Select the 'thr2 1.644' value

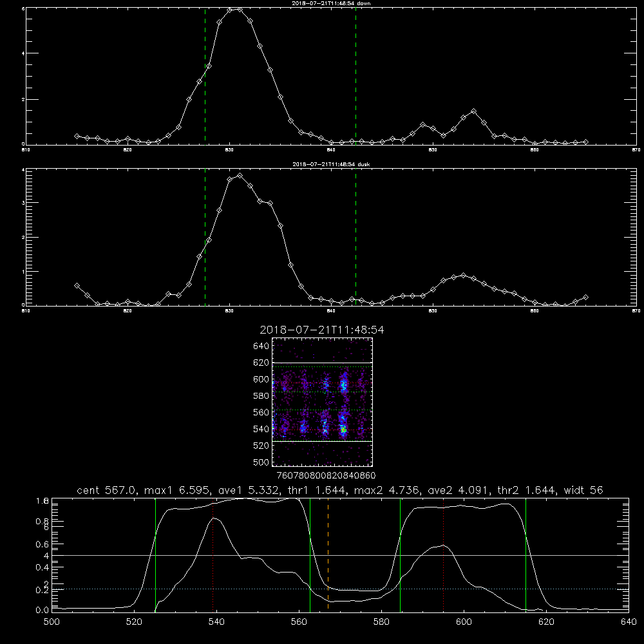[527, 490]
